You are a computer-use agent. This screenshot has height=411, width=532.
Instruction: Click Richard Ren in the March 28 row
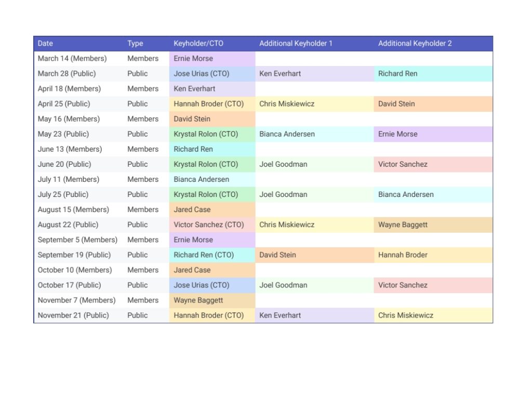(397, 74)
